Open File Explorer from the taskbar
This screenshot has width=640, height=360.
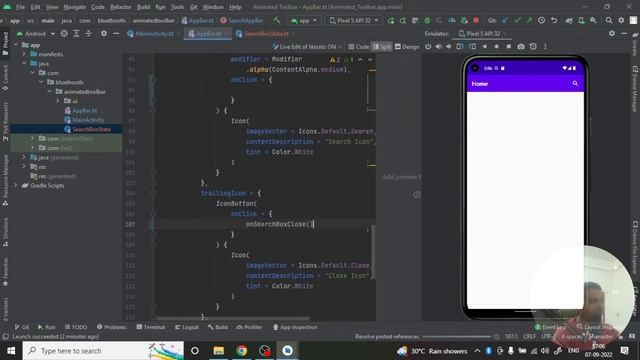point(219,351)
